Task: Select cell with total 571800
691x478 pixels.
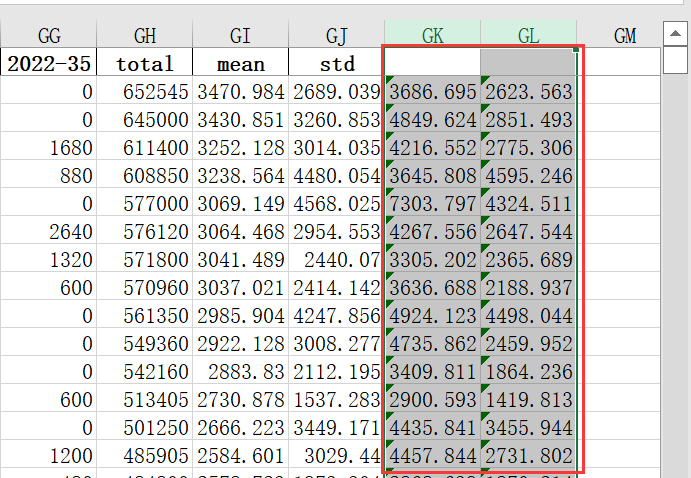Action: 145,258
